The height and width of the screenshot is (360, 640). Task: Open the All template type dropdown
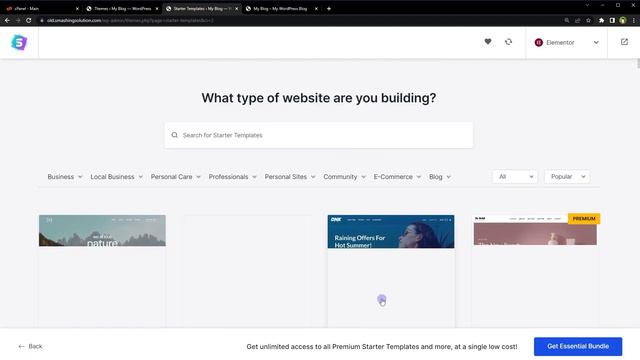[x=515, y=177]
